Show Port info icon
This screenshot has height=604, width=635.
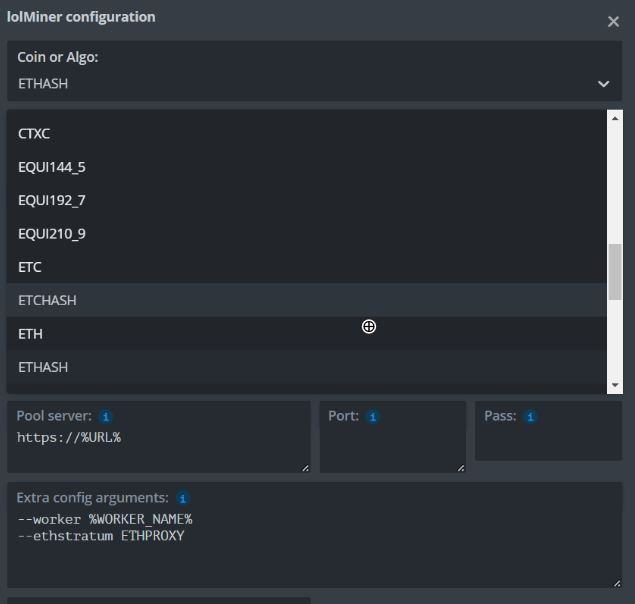coord(373,416)
